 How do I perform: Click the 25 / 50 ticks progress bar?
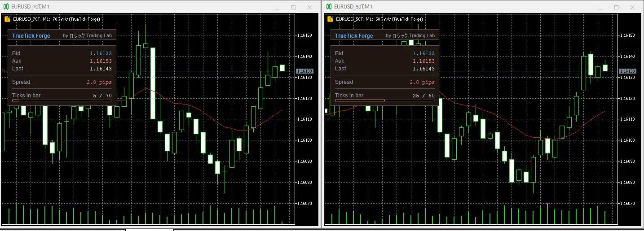pyautogui.click(x=385, y=100)
